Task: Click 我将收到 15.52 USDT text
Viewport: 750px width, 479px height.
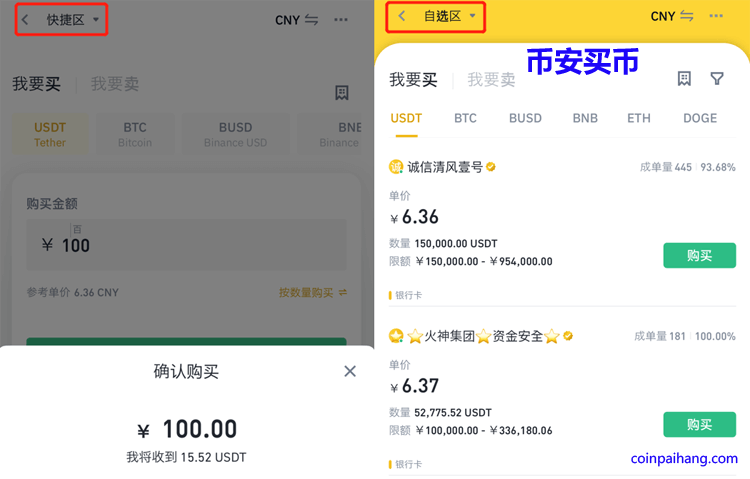Action: [x=186, y=457]
